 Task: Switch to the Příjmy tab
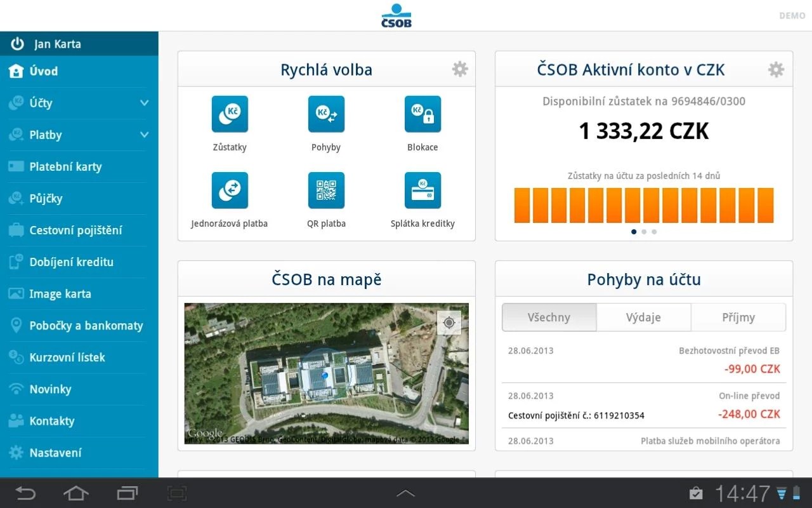coord(738,317)
